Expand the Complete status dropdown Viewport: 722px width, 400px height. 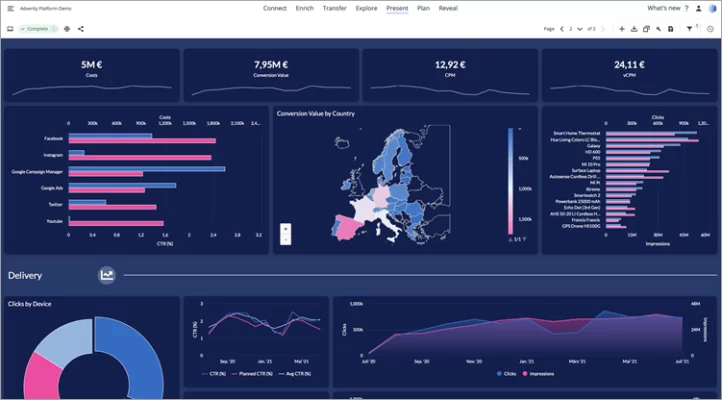55,29
